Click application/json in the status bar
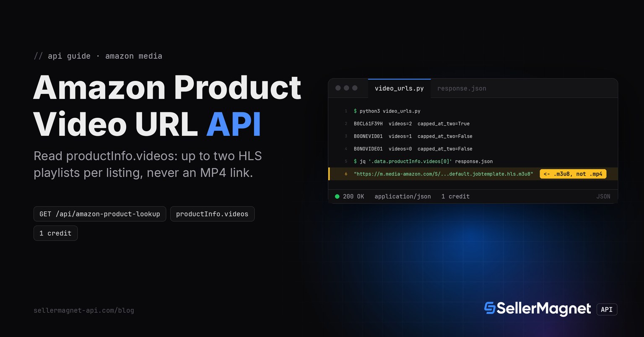 coord(402,196)
